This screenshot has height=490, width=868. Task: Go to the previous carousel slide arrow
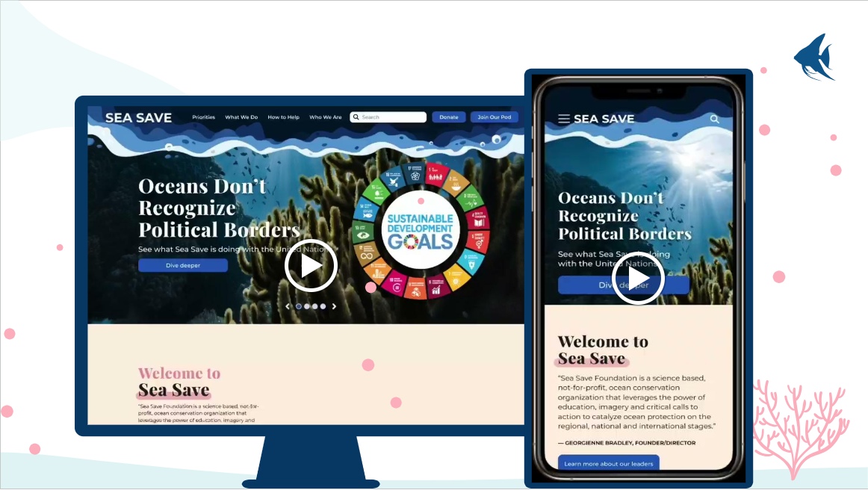288,306
